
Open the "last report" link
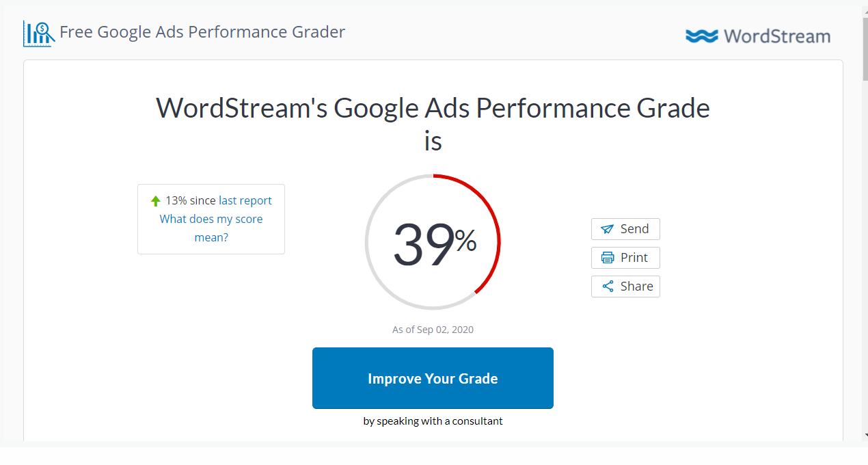pyautogui.click(x=245, y=200)
